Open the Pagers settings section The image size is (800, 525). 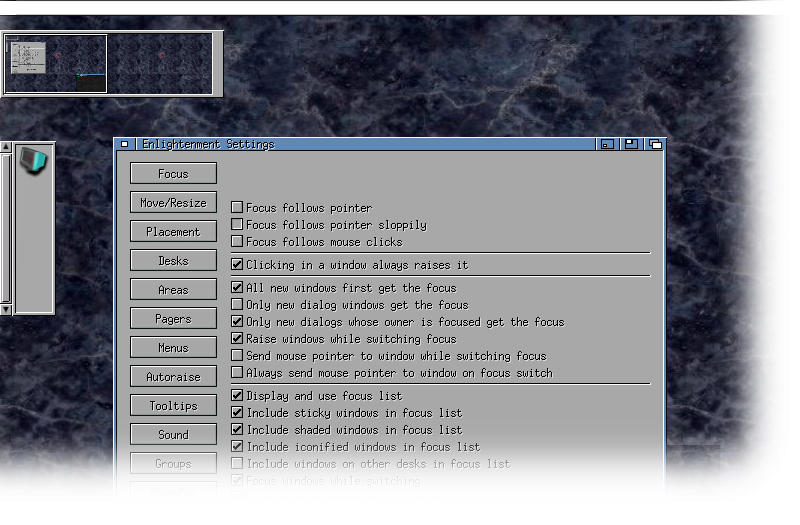[x=173, y=319]
